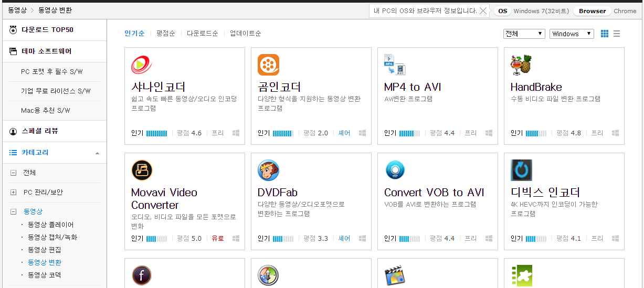
Task: Click the 디빅스 인코더 title
Action: (x=545, y=193)
